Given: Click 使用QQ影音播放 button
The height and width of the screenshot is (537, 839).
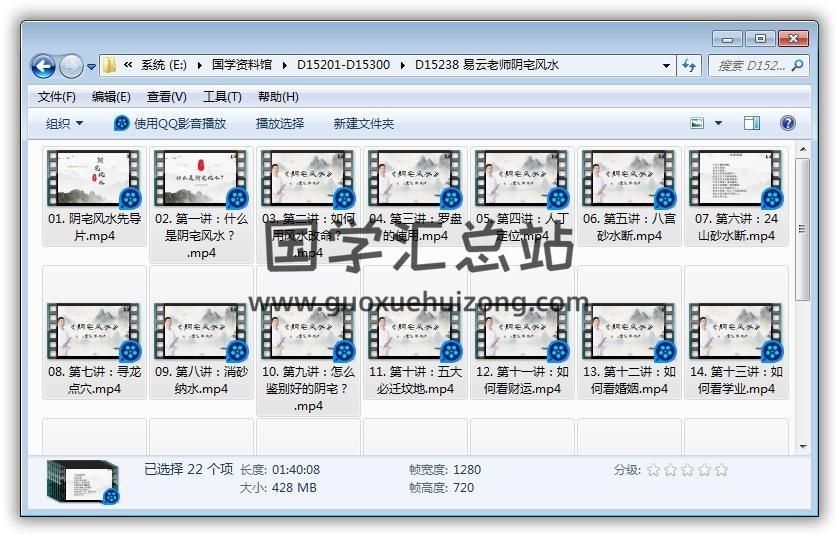Looking at the screenshot, I should click(170, 124).
